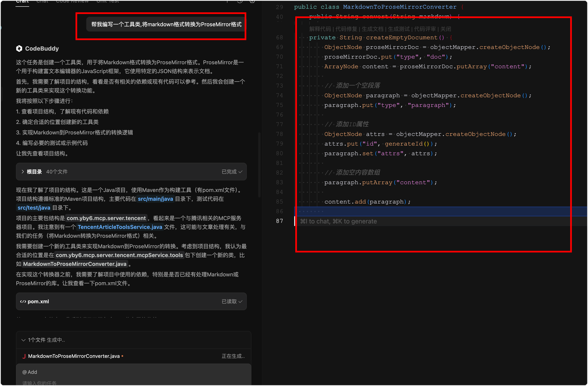588x386 pixels.
Task: Open the TencentArticleToolsService.java link
Action: pyautogui.click(x=120, y=227)
